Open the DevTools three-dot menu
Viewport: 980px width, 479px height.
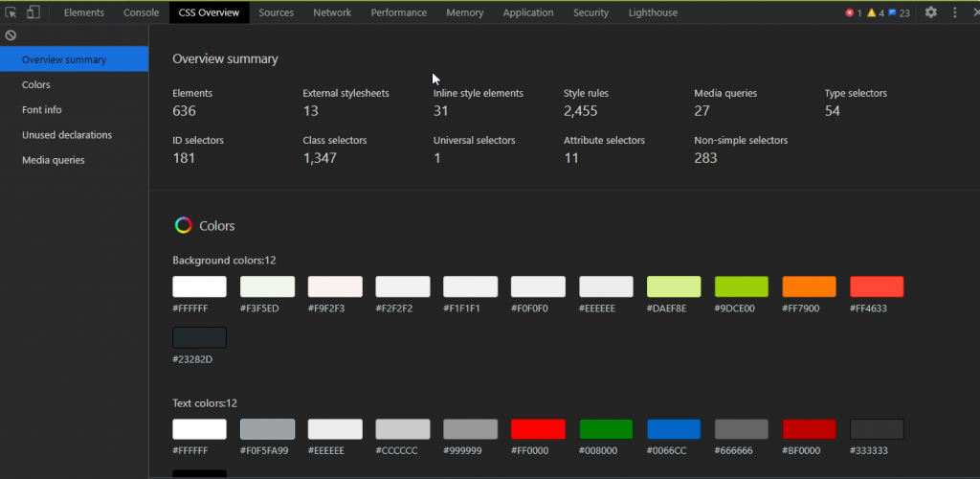[955, 12]
